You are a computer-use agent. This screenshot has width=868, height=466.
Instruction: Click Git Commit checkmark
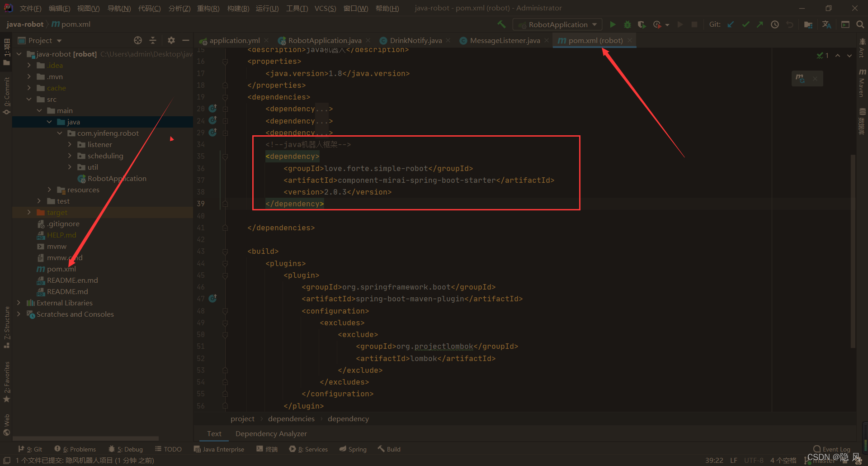pos(745,24)
